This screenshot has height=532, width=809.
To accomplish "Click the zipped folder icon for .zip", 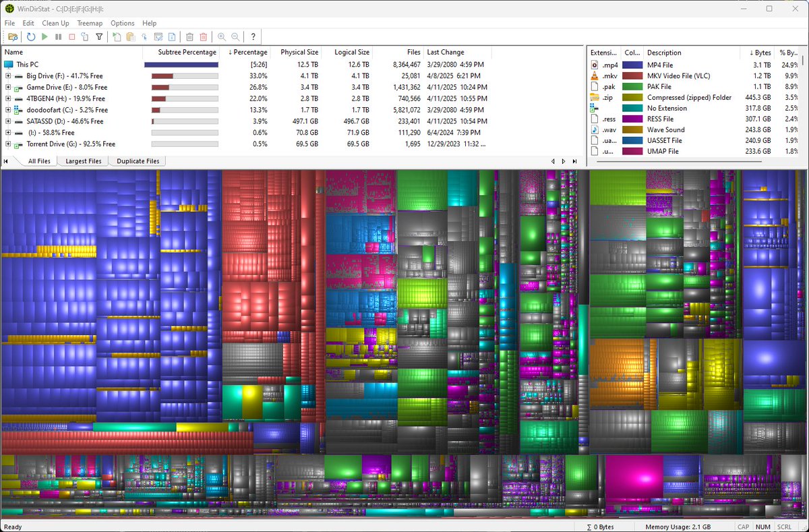I will tap(595, 97).
